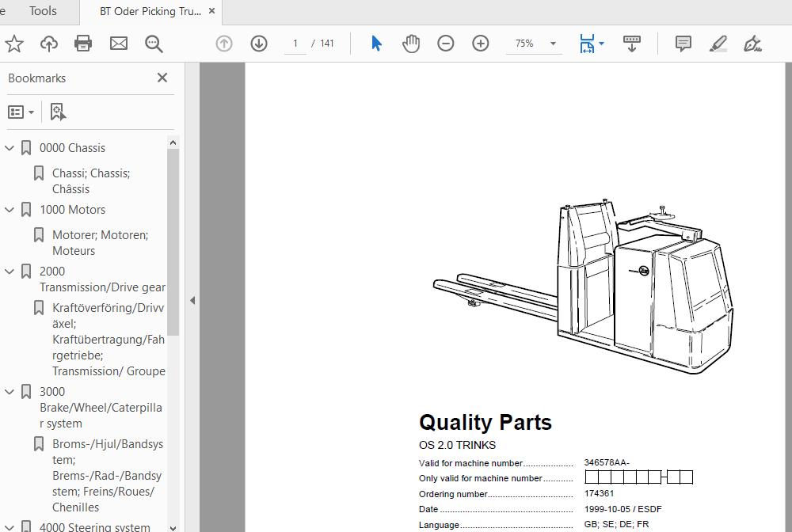This screenshot has height=532, width=792.
Task: Activate the hand pan tool
Action: pos(411,44)
